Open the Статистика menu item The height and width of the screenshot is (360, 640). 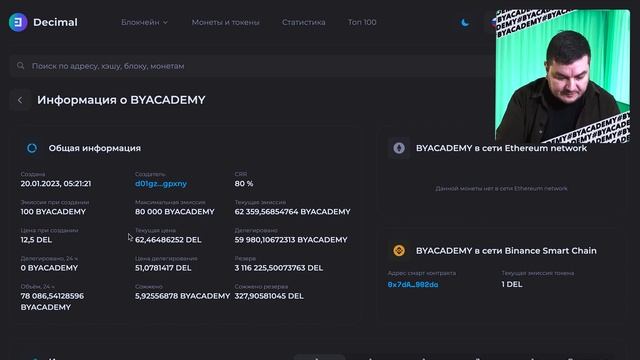(304, 22)
